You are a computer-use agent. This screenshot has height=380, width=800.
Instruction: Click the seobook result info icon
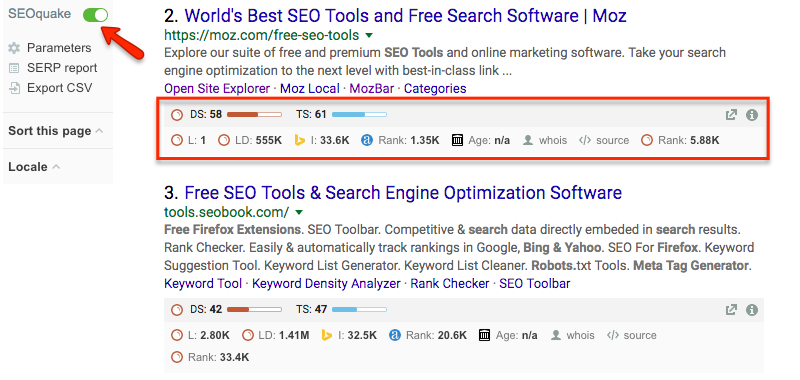click(752, 310)
